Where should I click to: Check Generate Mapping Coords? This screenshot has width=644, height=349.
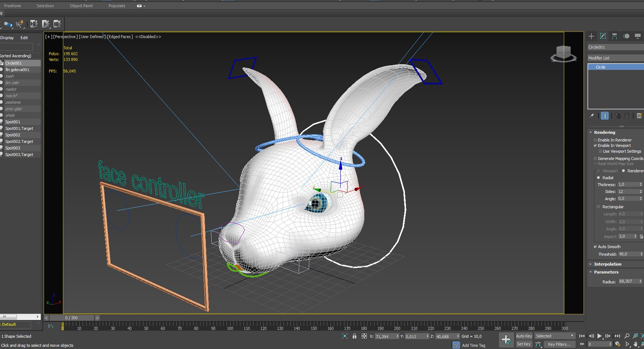595,158
